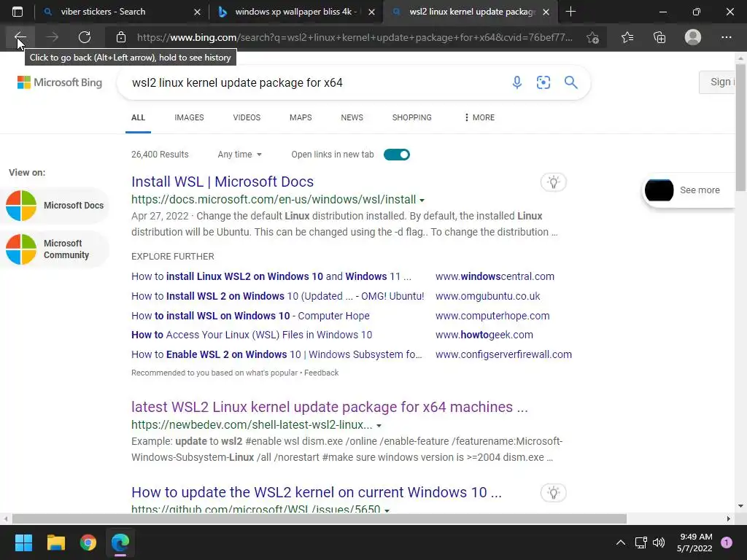This screenshot has width=747, height=560.
Task: Open the volume tray icon
Action: pyautogui.click(x=659, y=542)
